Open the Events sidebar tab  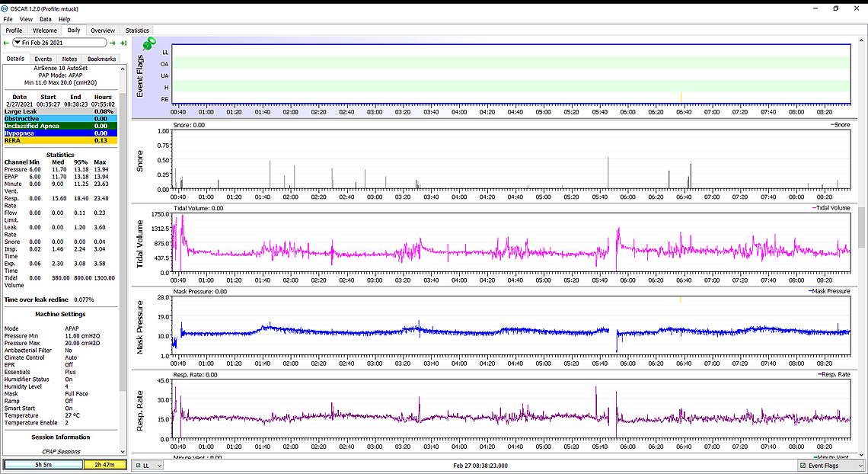(x=43, y=59)
